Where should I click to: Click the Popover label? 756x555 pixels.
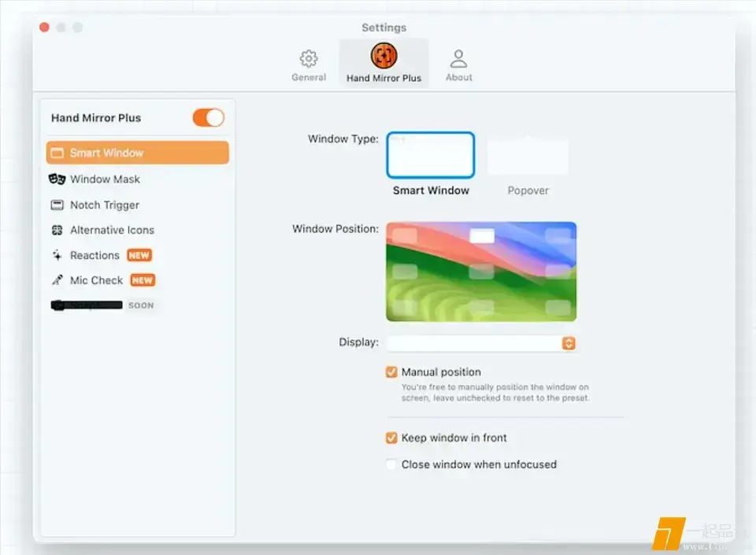point(528,191)
